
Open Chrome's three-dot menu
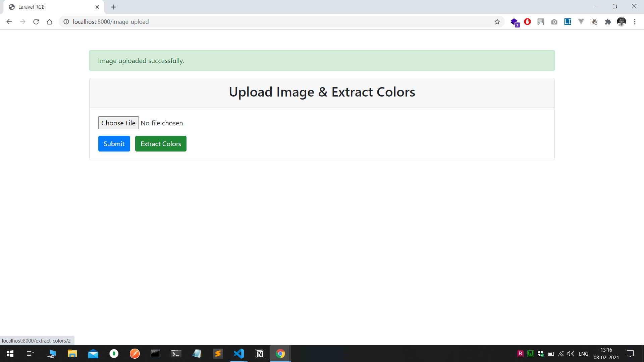635,22
